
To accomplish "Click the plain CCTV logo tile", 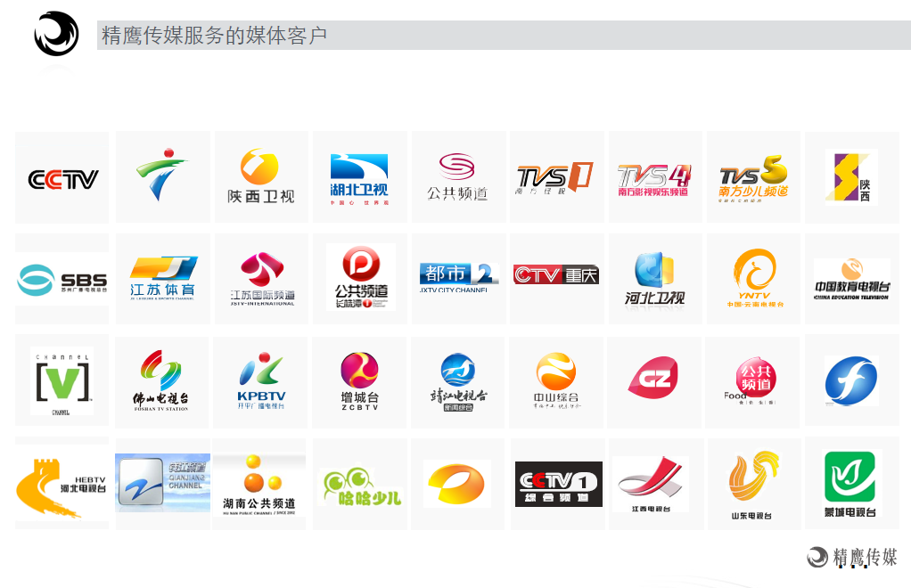I will (x=62, y=179).
